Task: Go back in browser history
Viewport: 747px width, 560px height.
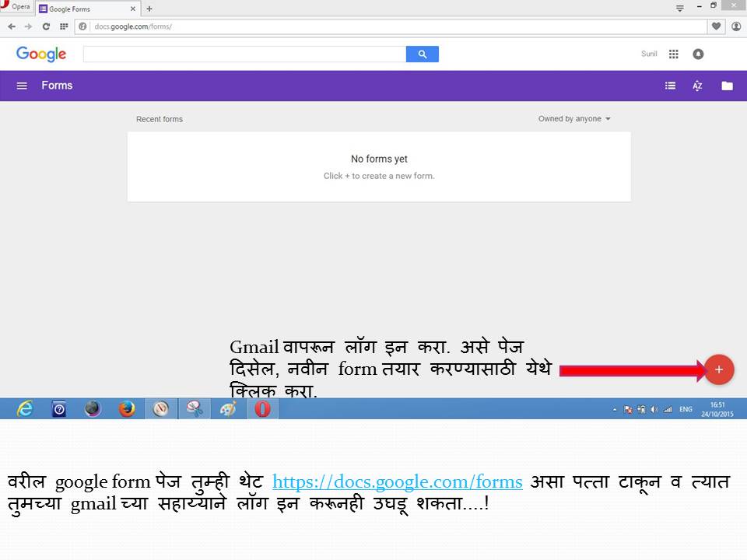Action: pyautogui.click(x=12, y=26)
